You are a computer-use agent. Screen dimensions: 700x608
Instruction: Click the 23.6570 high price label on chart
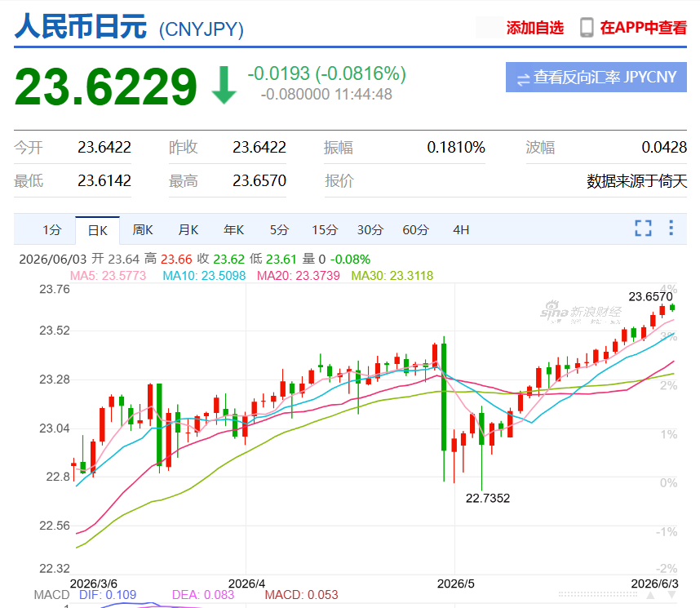(x=650, y=296)
